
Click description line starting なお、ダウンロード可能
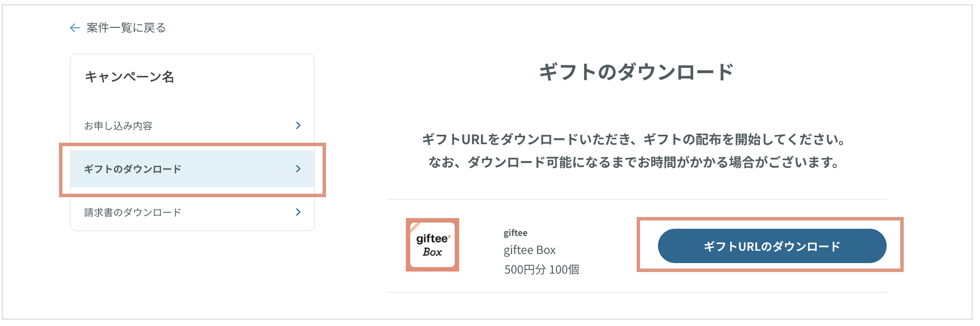[x=636, y=162]
